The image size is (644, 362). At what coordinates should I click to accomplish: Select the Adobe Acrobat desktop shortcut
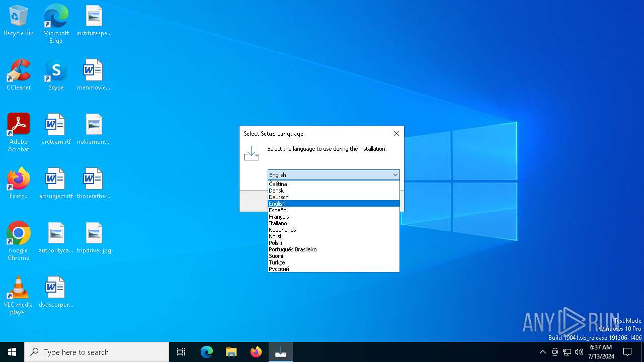(19, 133)
